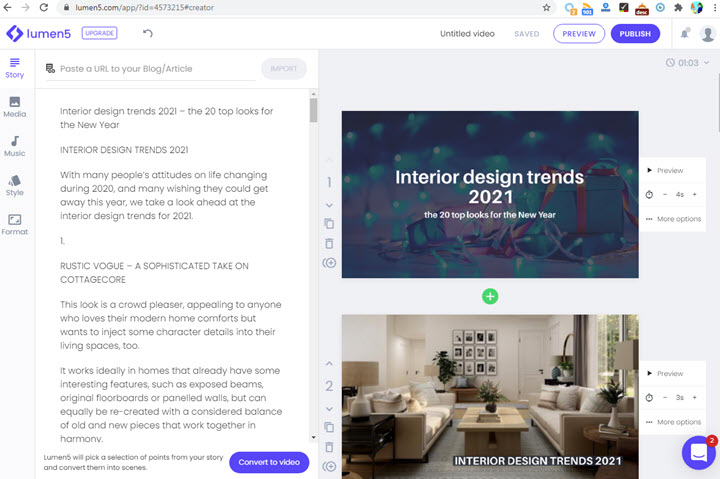The width and height of the screenshot is (720, 479).
Task: Undo the last action with the arrow icon
Action: [x=147, y=33]
